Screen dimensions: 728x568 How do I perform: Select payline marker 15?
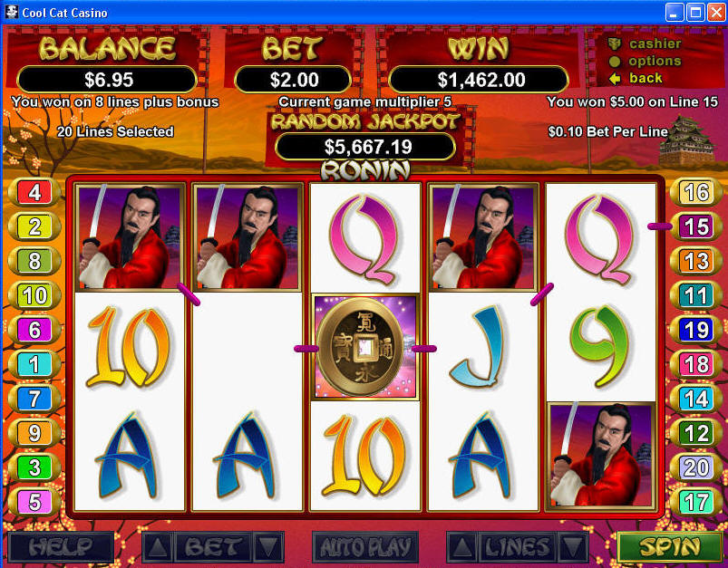696,226
